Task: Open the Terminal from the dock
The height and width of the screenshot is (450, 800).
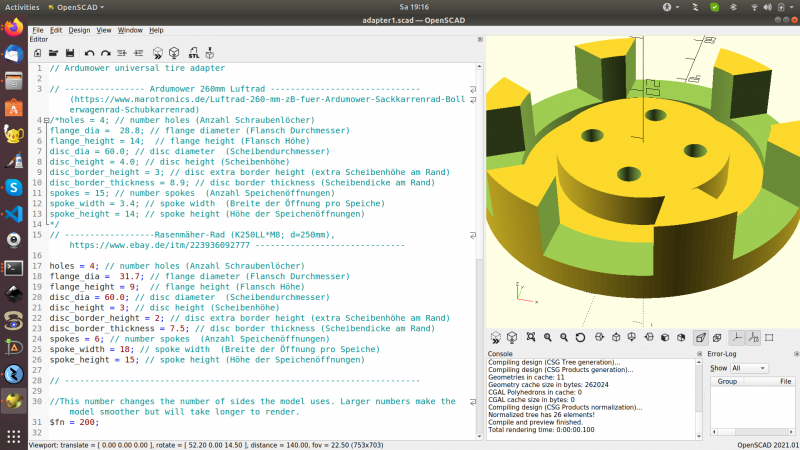Action: click(14, 268)
